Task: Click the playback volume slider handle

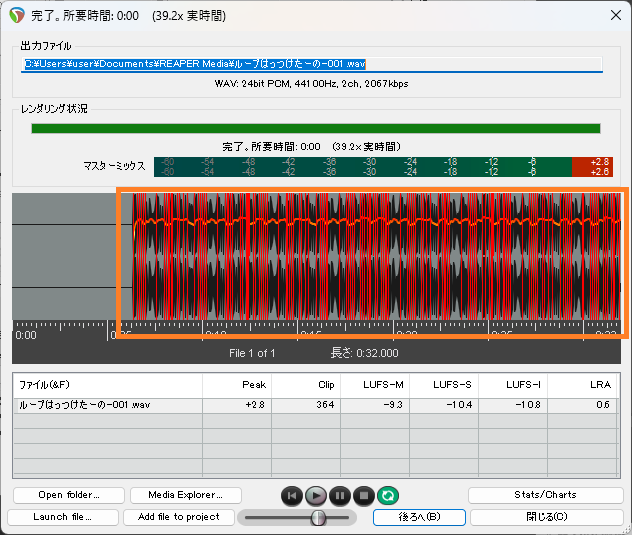Action: 318,517
